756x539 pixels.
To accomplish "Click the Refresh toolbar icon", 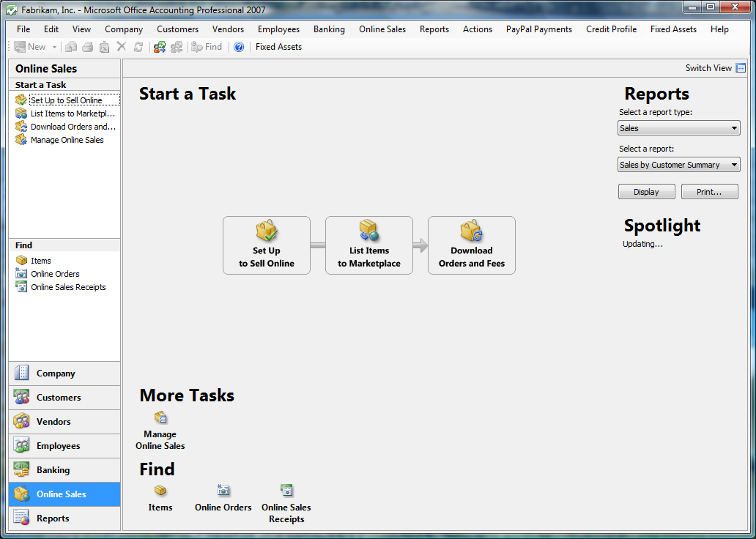I will 138,47.
